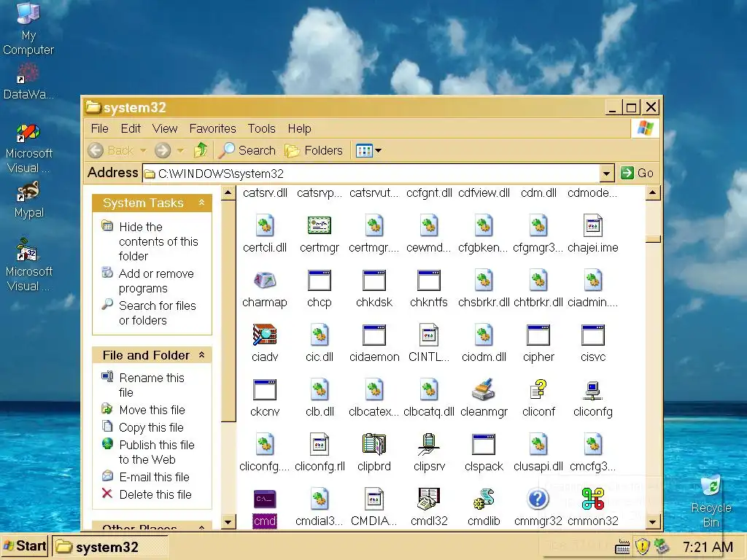The image size is (747, 560).
Task: Collapse the Other Places panel
Action: (201, 526)
